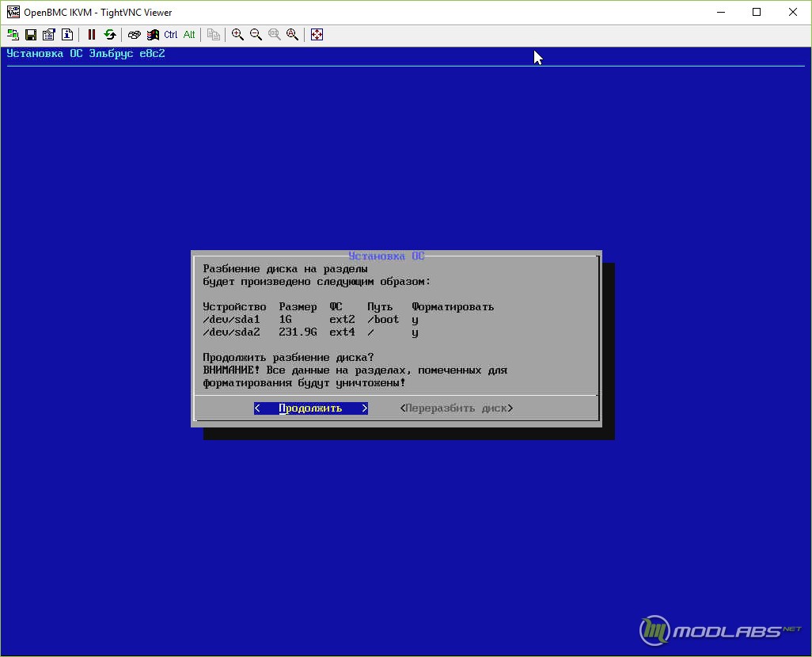Show the Connection info icon
This screenshot has width=812, height=657.
click(x=67, y=35)
